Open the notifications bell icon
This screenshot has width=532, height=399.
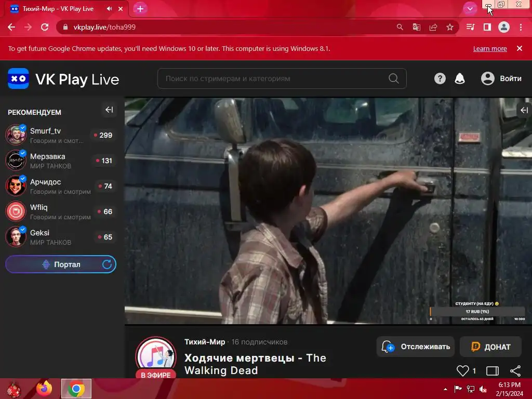coord(460,78)
